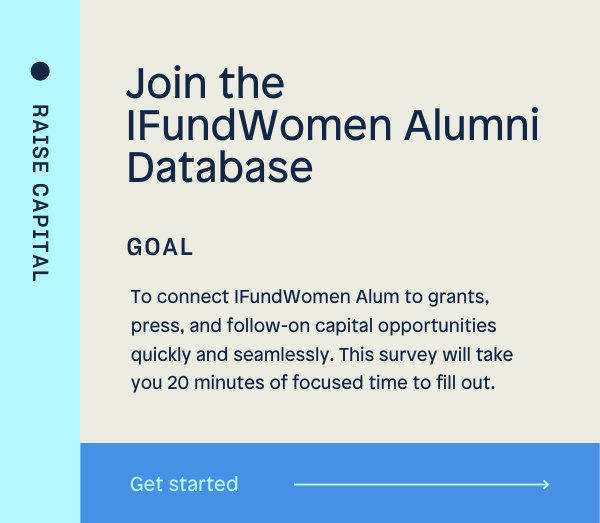Select the GOAL section heading
The width and height of the screenshot is (600, 523).
[x=160, y=247]
